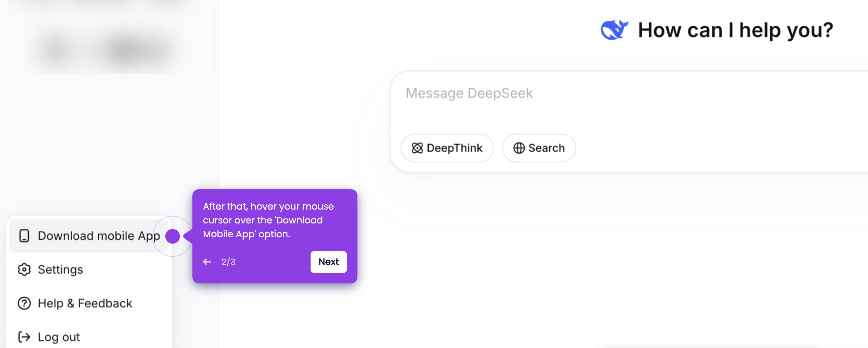
Task: Enable DeepThink mode
Action: pos(447,148)
